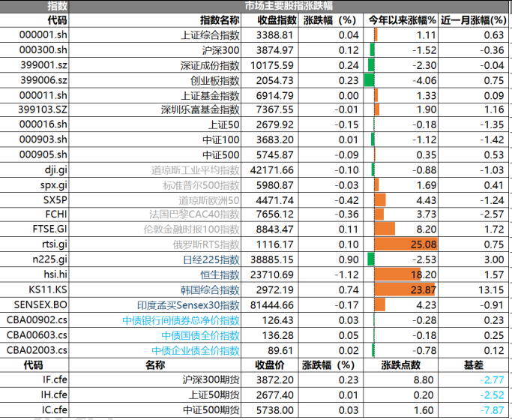Click the 今年以来涨幅% column header
Viewport: 512px width, 420px height.
point(402,20)
